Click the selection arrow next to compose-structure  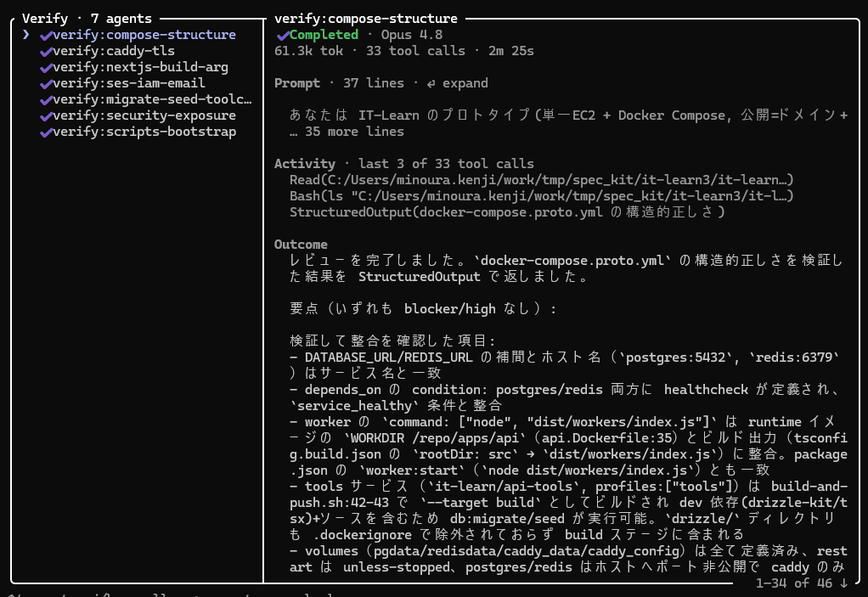(x=25, y=34)
